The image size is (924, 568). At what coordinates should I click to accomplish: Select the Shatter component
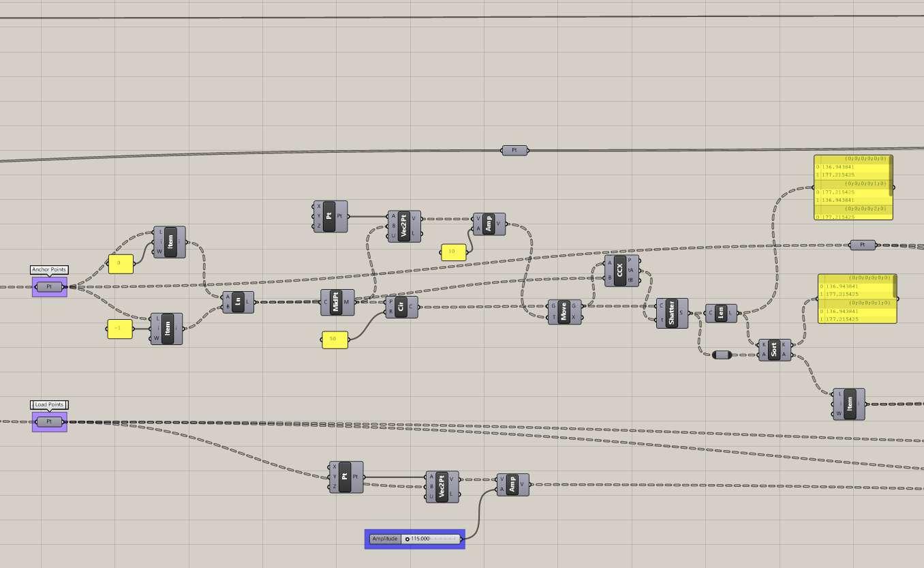pos(672,313)
